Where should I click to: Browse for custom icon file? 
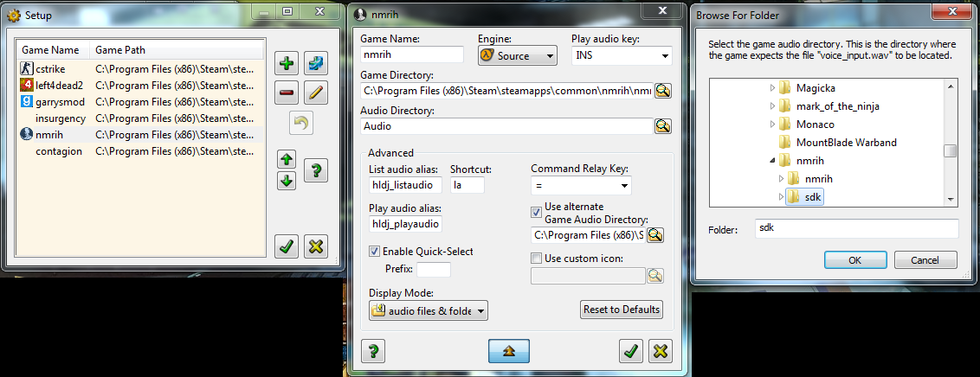coord(655,275)
